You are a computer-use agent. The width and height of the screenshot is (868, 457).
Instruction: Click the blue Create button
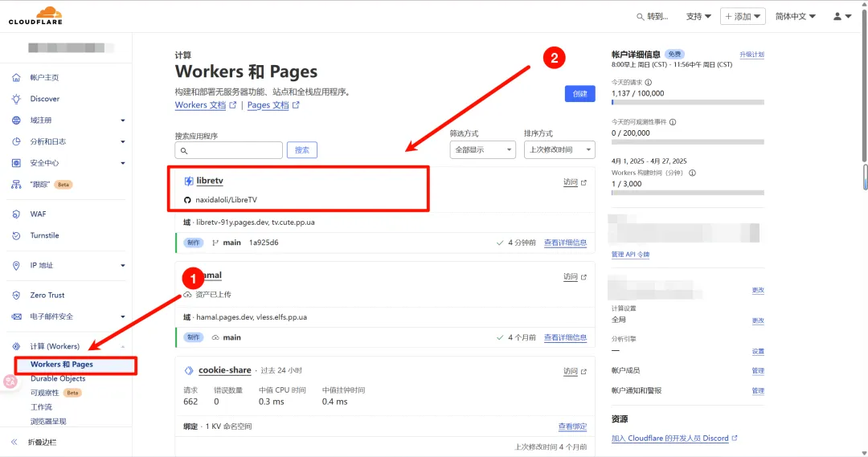pos(579,94)
